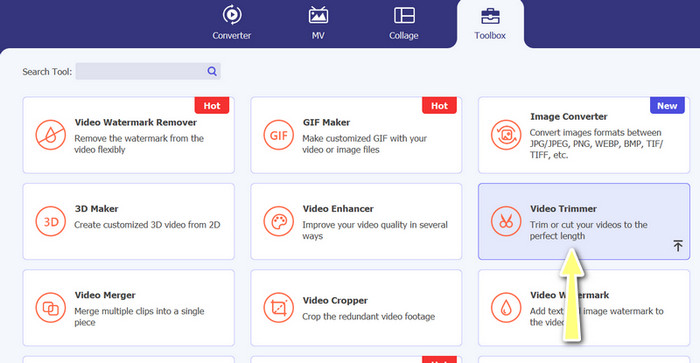Click the 'Search Tool:' label
This screenshot has height=363, width=700.
tap(47, 71)
